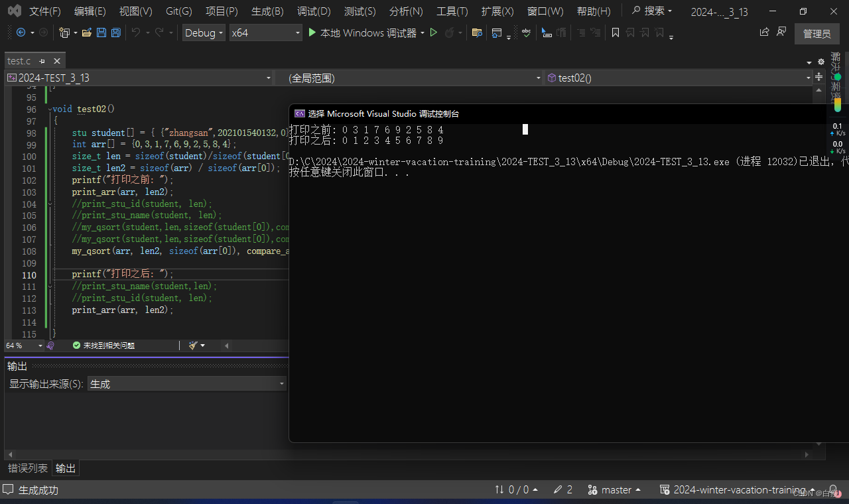Open the 调试(D) menu
Image resolution: width=849 pixels, height=504 pixels.
(x=314, y=11)
